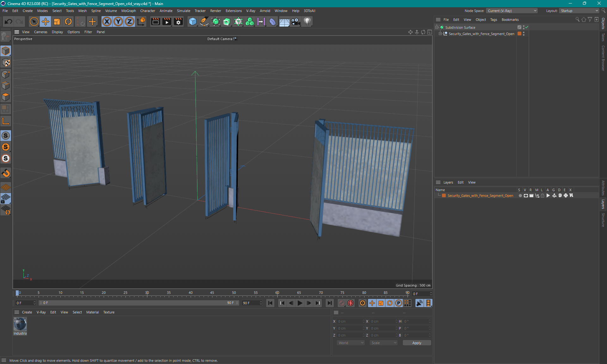Screen dimensions: 607x364
Task: Open the Simulate menu
Action: click(183, 11)
